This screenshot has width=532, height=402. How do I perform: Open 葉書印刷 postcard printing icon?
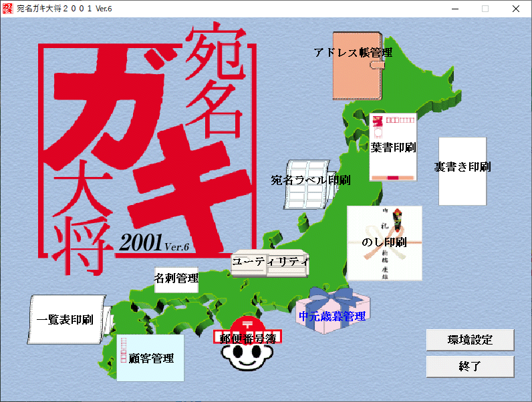coord(393,147)
